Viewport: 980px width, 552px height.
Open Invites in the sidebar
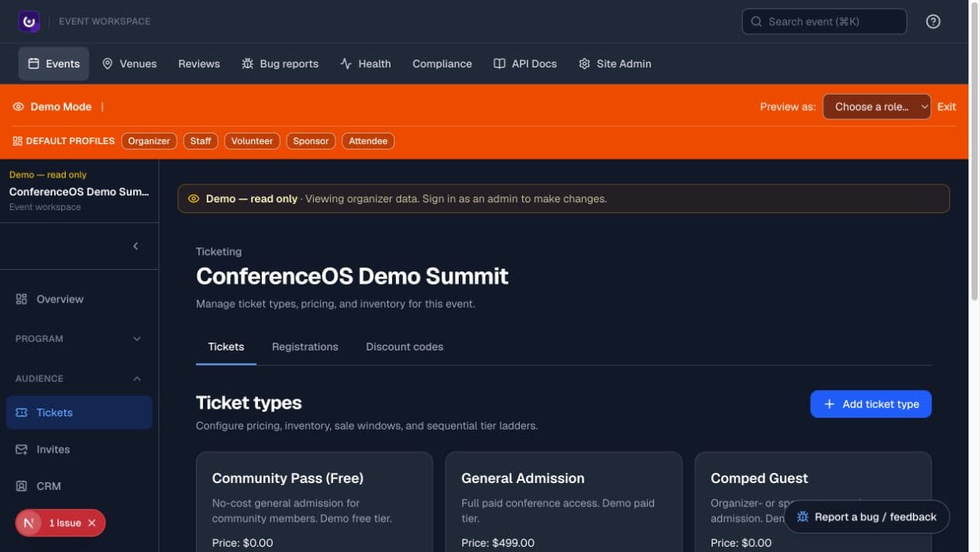coord(79,450)
